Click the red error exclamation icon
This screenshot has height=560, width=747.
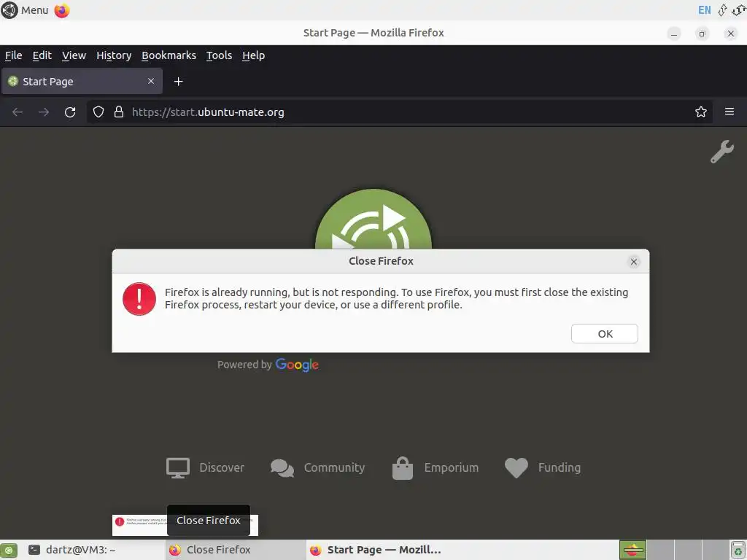(139, 299)
